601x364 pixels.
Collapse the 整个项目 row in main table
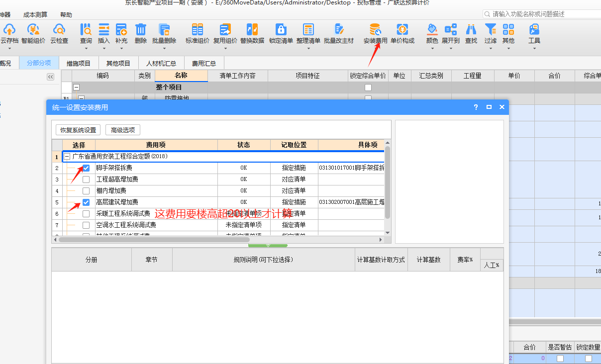77,87
